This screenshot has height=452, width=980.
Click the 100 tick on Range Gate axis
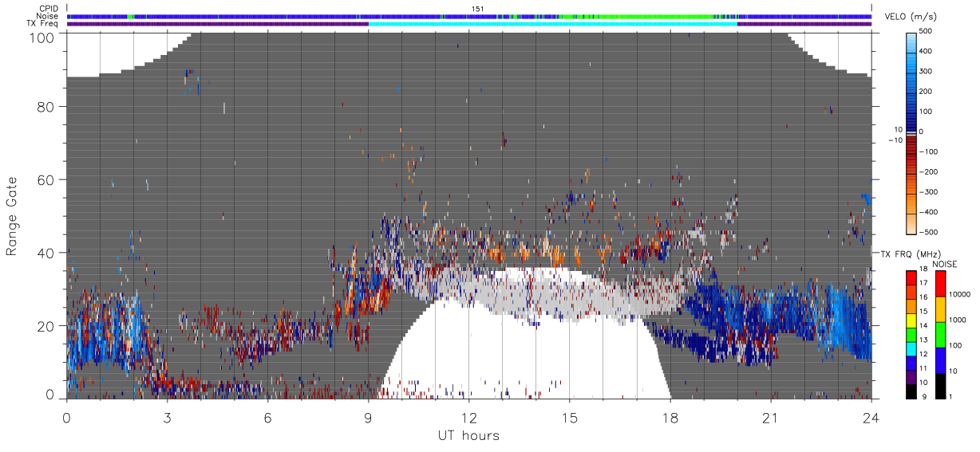[x=41, y=37]
